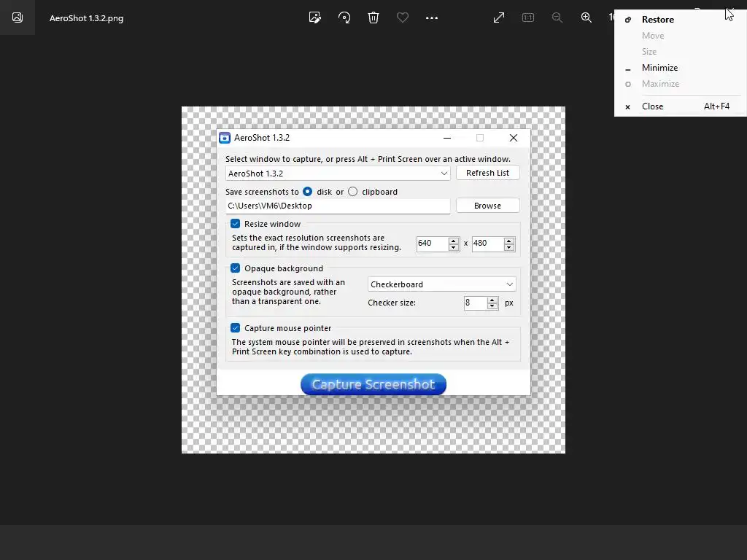The width and height of the screenshot is (747, 560).
Task: Open the See more three-dots menu
Action: [432, 17]
